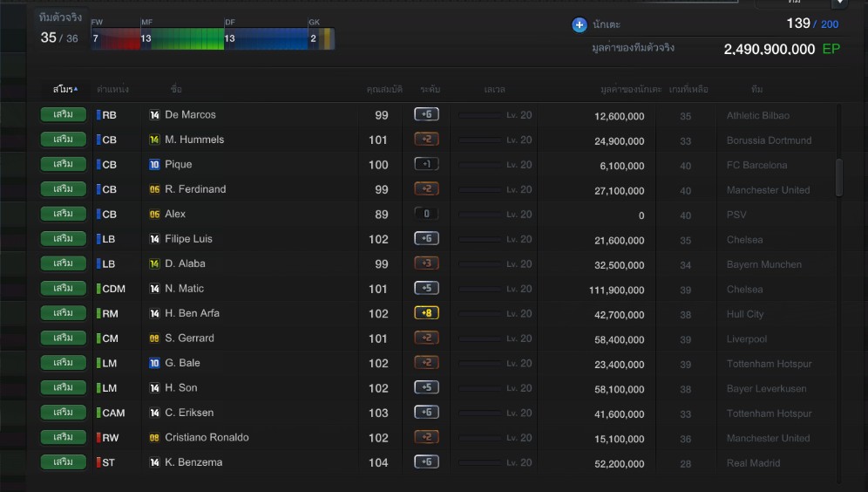Select the player name K. Benzema
The image size is (868, 492).
(193, 462)
